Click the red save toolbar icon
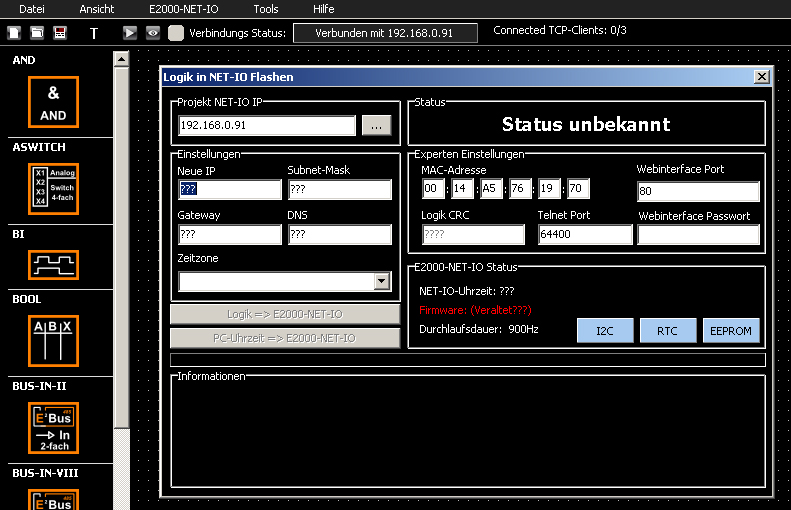 (x=59, y=33)
